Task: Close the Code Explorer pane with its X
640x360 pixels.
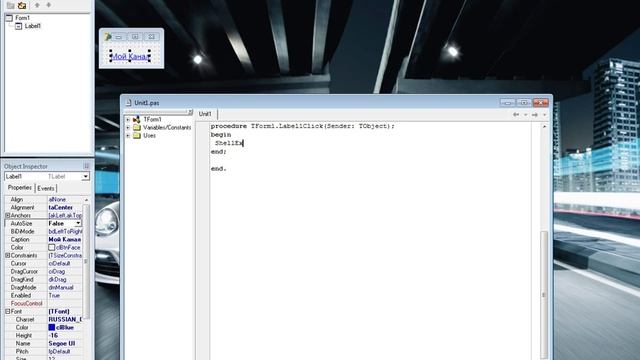Action: click(x=190, y=112)
